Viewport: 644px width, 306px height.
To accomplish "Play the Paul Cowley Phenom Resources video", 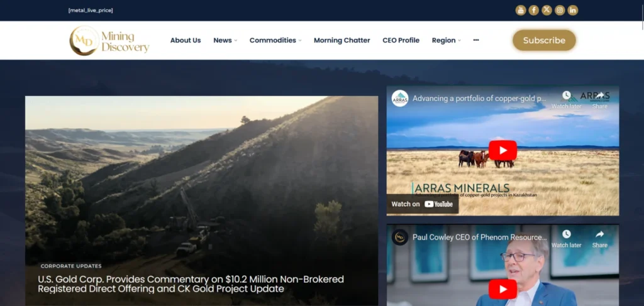I will pyautogui.click(x=502, y=289).
